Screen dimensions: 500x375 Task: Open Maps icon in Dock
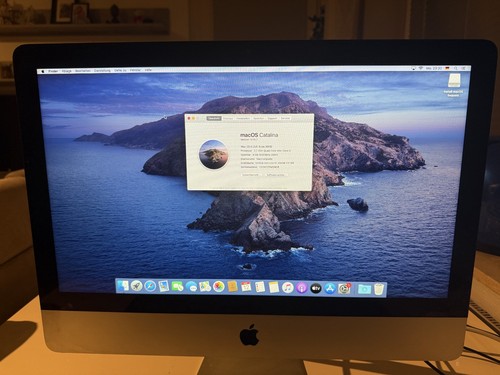coord(205,287)
